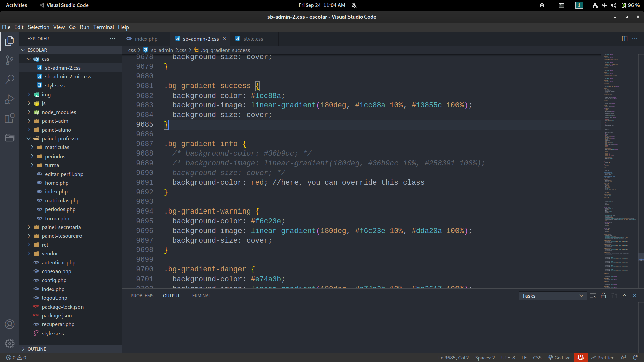Close the sb-admin-2.css tab
The width and height of the screenshot is (644, 362).
[225, 39]
